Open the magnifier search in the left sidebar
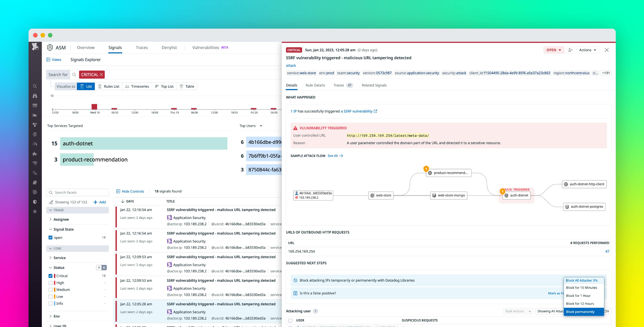Screen dimensions: 644x327 35,86
